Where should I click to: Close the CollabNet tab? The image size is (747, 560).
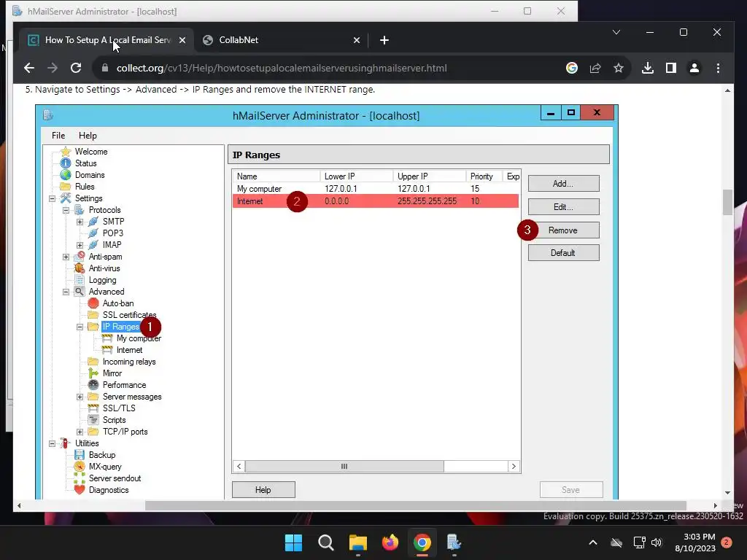pyautogui.click(x=356, y=40)
